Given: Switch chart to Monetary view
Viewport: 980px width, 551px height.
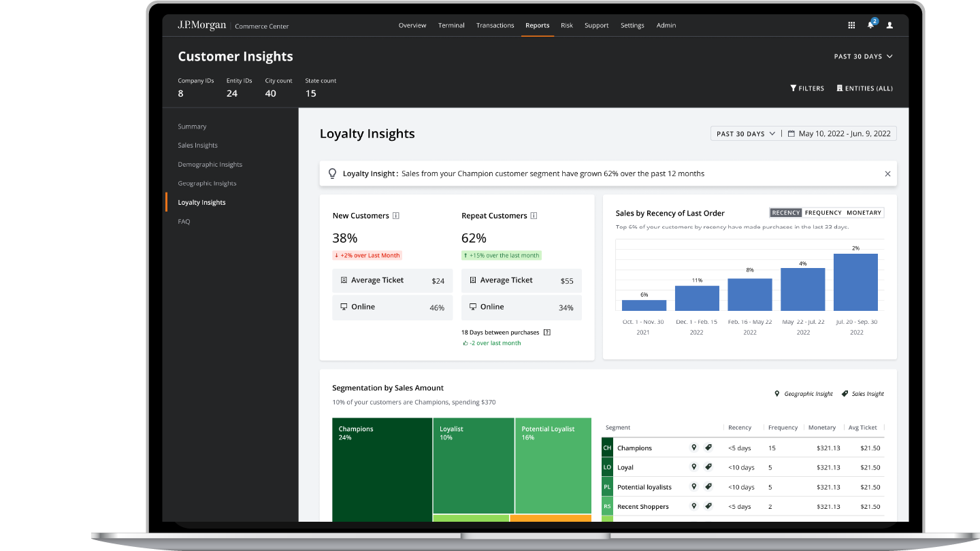Looking at the screenshot, I should tap(864, 213).
